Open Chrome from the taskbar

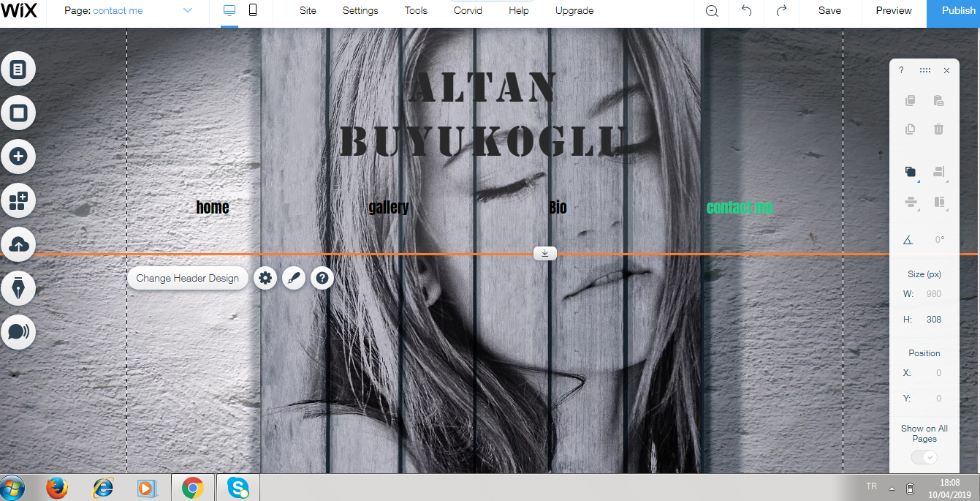pos(193,487)
